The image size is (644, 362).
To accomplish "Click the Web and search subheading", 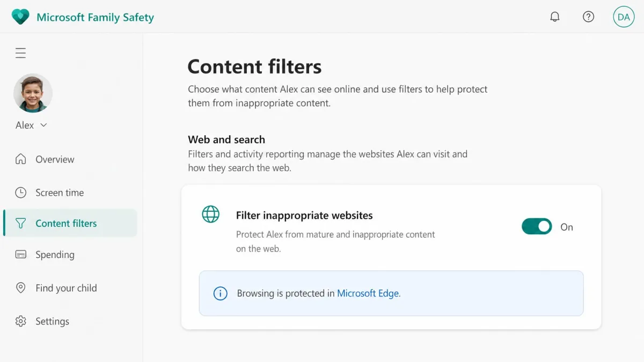I will [226, 139].
